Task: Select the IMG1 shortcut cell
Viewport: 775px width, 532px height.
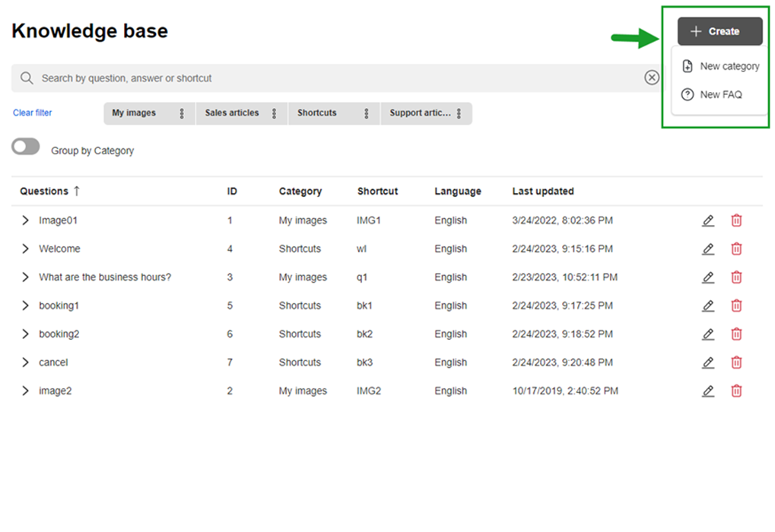Action: [x=369, y=220]
